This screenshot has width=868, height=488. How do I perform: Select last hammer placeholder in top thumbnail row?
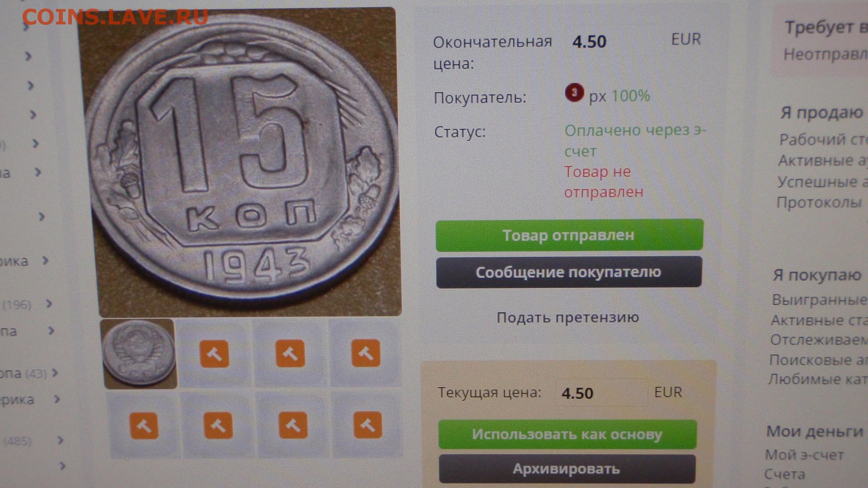click(x=366, y=352)
